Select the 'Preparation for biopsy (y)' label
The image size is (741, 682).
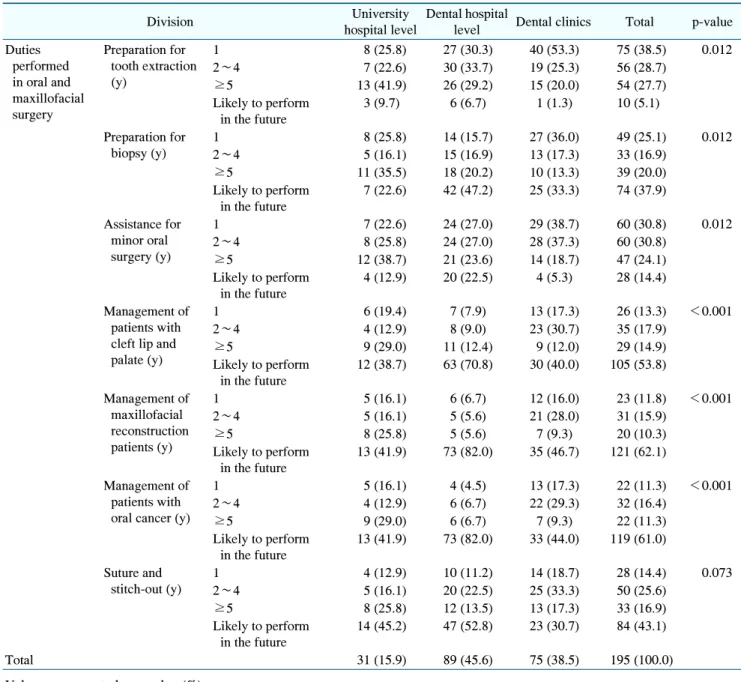tap(145, 145)
